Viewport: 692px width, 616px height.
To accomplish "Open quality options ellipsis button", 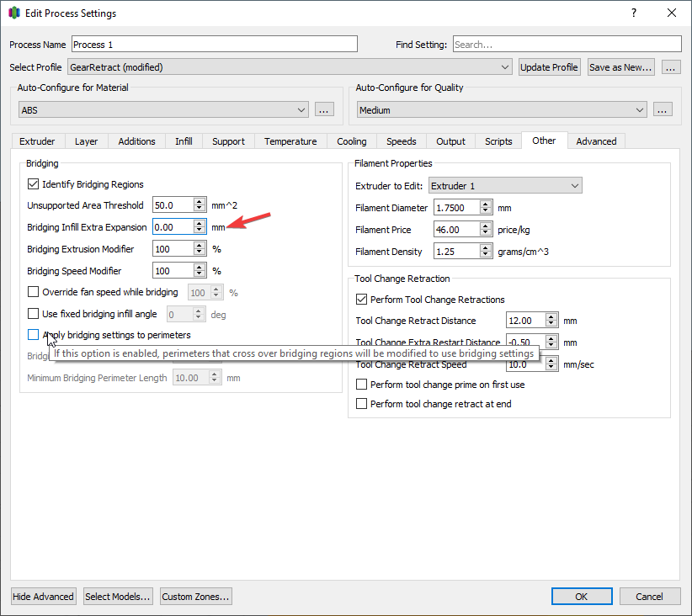I will [663, 109].
